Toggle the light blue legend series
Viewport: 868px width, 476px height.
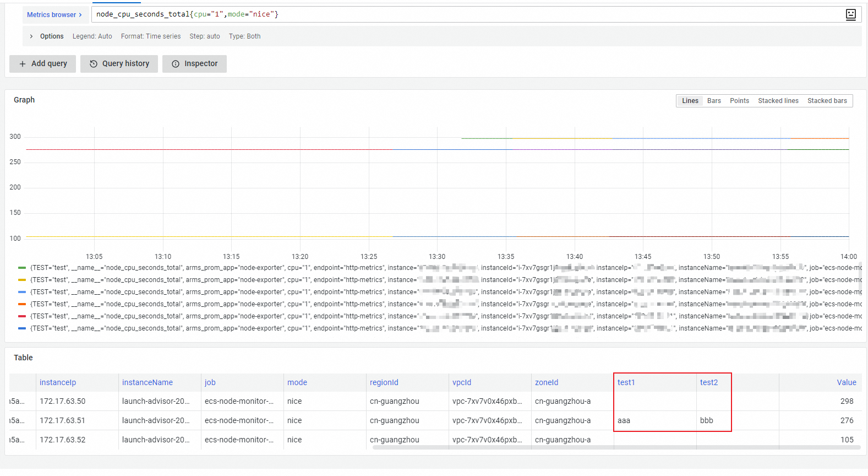coord(22,292)
